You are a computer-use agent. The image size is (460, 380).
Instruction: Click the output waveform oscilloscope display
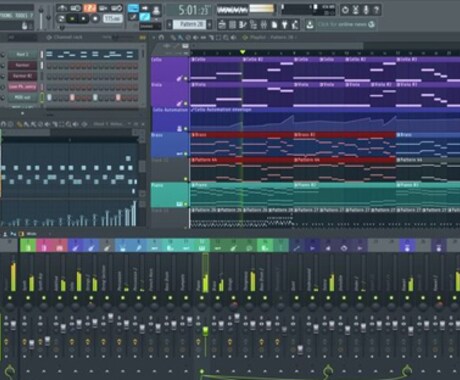tap(232, 10)
